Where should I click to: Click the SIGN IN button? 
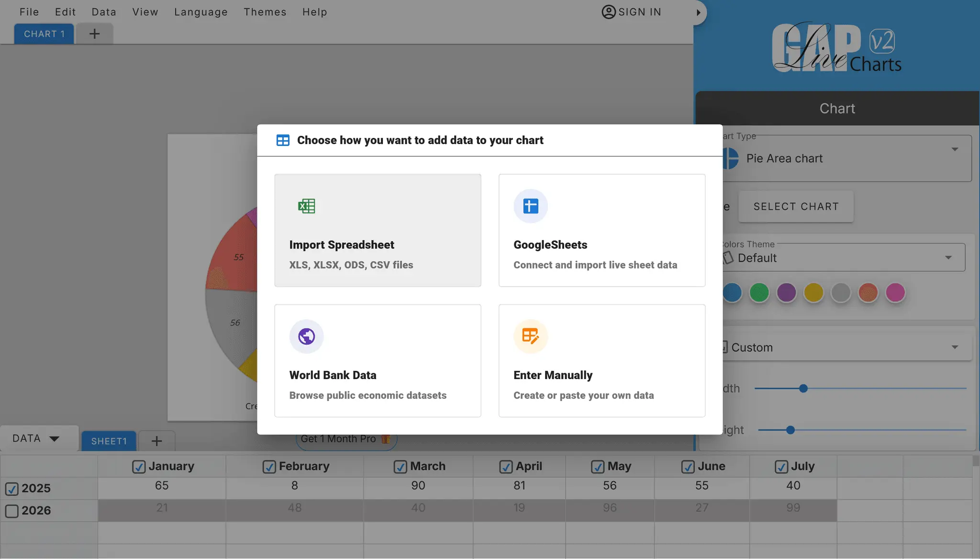631,12
